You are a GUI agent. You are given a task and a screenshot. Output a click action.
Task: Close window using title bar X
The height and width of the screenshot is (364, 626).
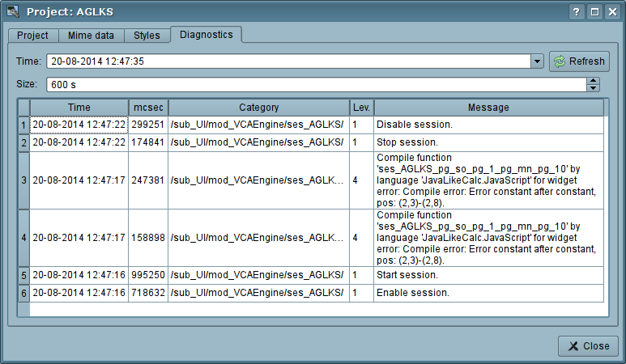[612, 12]
